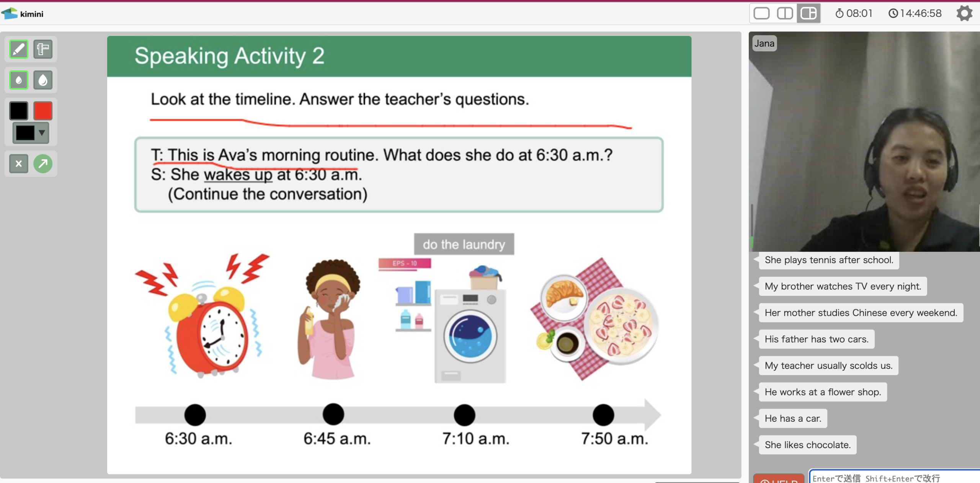Image resolution: width=980 pixels, height=483 pixels.
Task: Select the ruler straight-line tool
Action: click(42, 49)
